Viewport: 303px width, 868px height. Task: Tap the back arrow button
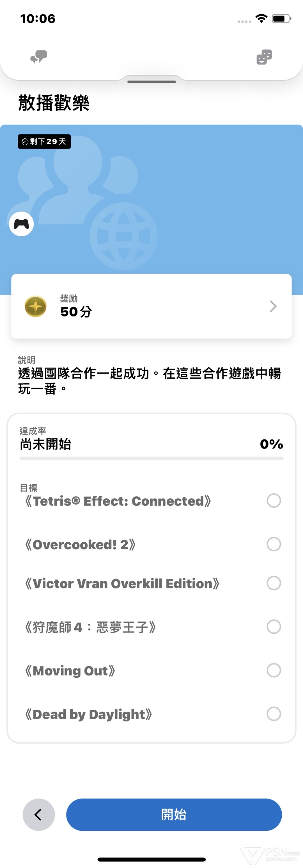click(x=38, y=814)
